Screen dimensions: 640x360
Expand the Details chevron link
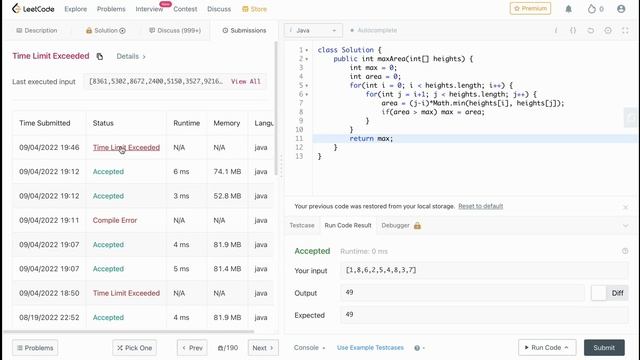tap(131, 56)
